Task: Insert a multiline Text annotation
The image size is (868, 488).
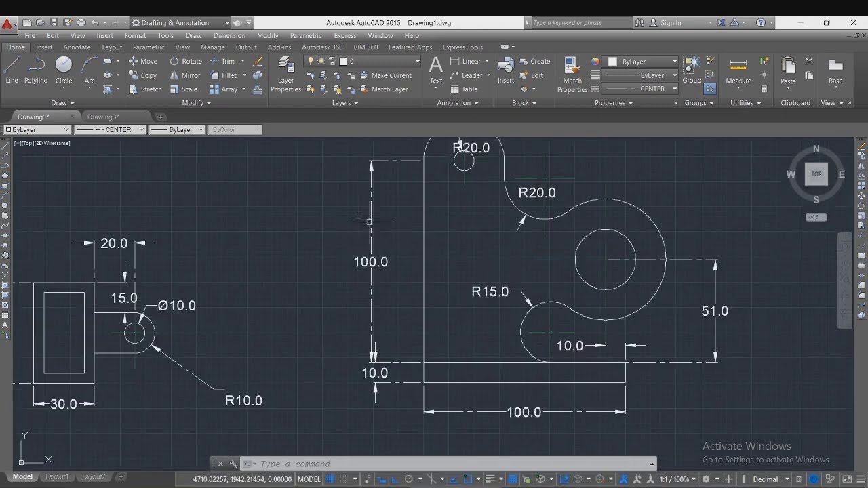Action: pos(436,70)
